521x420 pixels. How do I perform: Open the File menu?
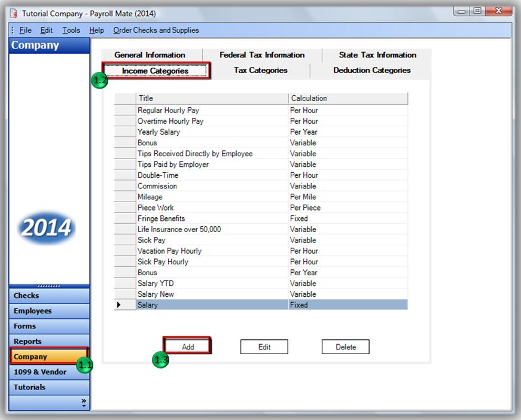(x=25, y=31)
